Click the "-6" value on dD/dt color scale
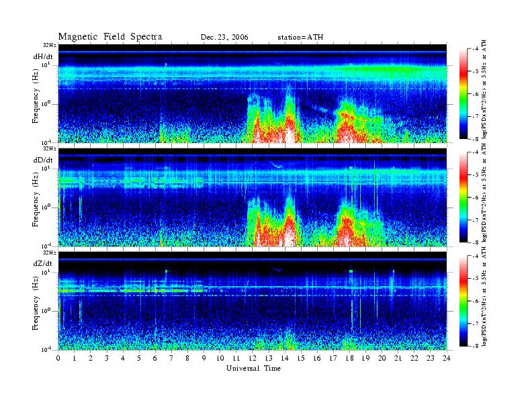Viewport: 532px width, 411px height. (476, 197)
